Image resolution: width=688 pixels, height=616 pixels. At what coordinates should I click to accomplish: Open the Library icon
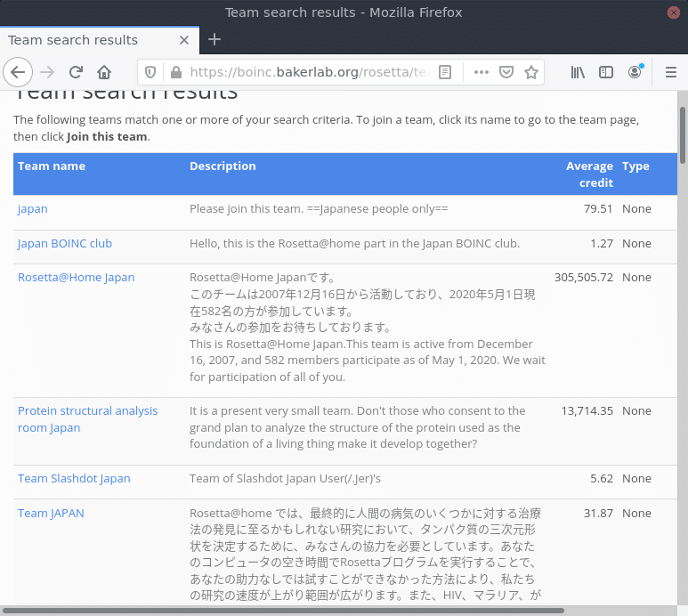tap(578, 72)
